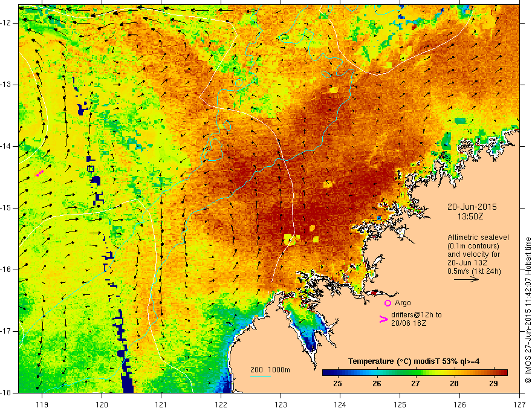Click the 'Temperature (°C) modisT 53% ql>=4' title
Viewport: 532px width, 411px height.
pos(414,361)
